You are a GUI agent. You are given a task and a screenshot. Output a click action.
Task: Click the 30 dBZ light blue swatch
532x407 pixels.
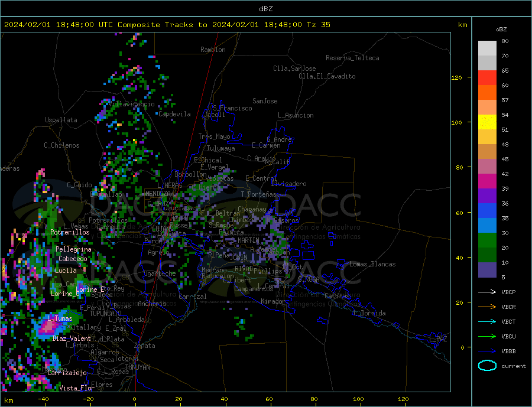point(487,225)
